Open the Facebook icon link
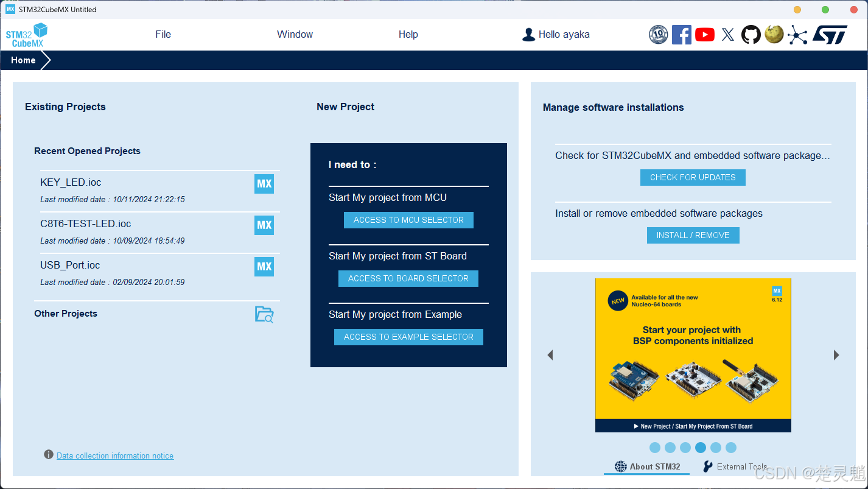Viewport: 868px width, 489px height. click(x=681, y=35)
